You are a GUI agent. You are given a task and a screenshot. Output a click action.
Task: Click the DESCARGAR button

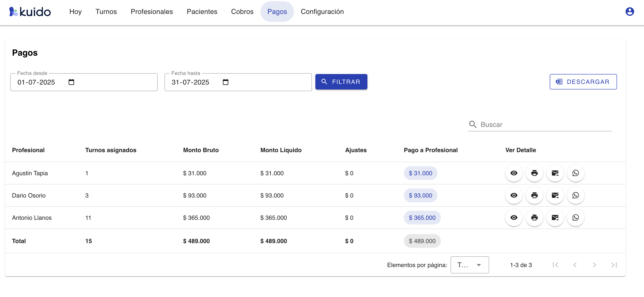point(583,82)
